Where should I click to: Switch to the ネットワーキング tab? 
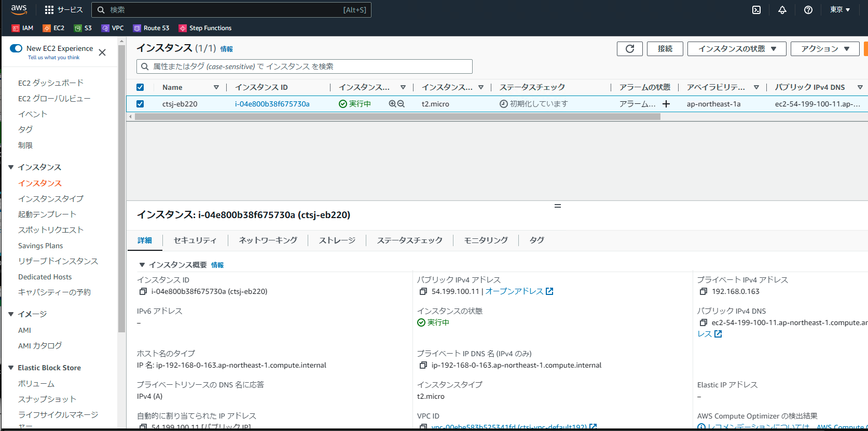tap(268, 240)
